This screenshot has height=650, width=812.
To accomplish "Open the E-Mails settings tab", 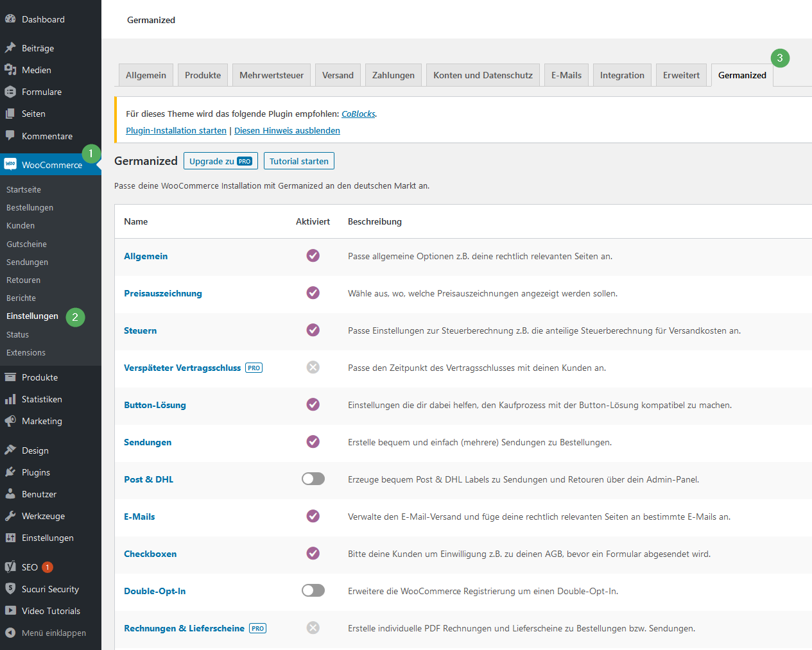I will tap(566, 75).
